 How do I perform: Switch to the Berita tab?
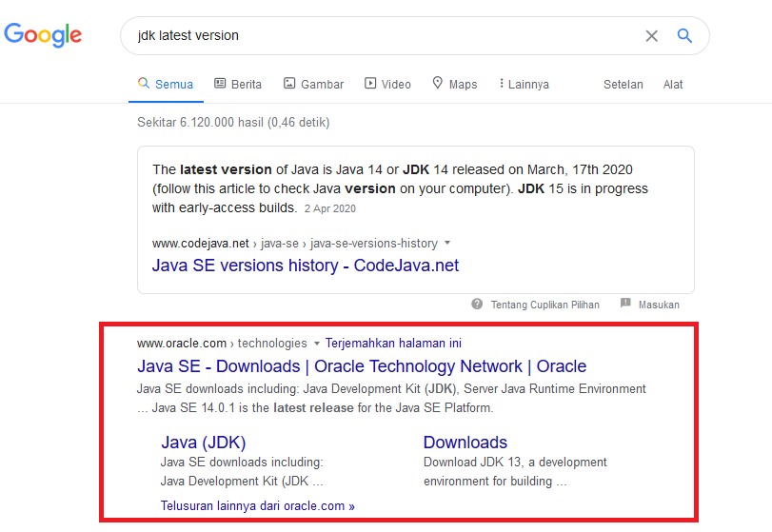click(238, 84)
